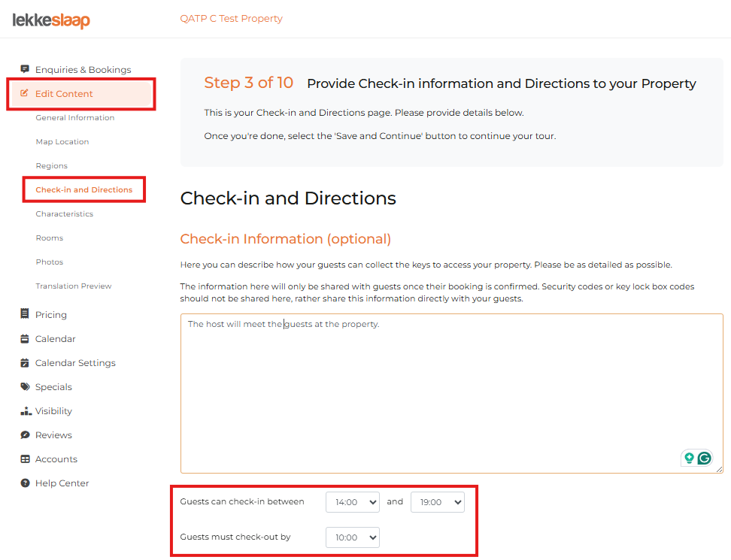Open the check-in end time 19:00 dropdown
The image size is (731, 560).
point(437,502)
